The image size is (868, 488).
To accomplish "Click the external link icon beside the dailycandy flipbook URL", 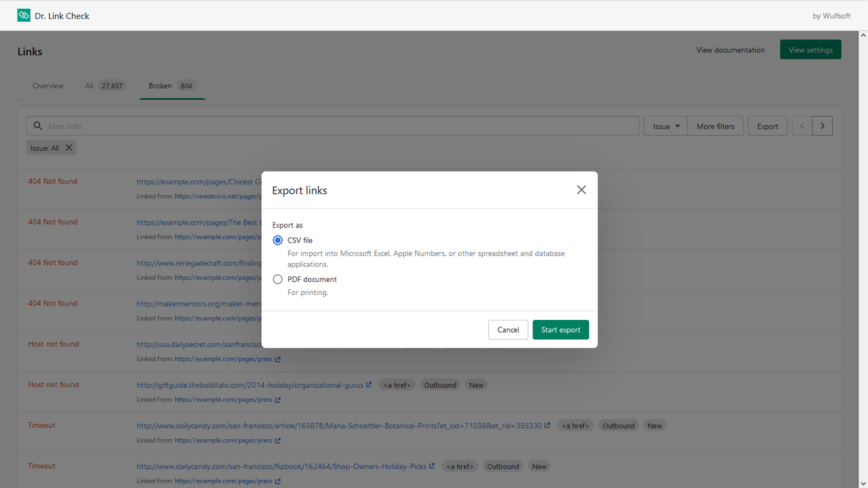I will click(x=433, y=466).
